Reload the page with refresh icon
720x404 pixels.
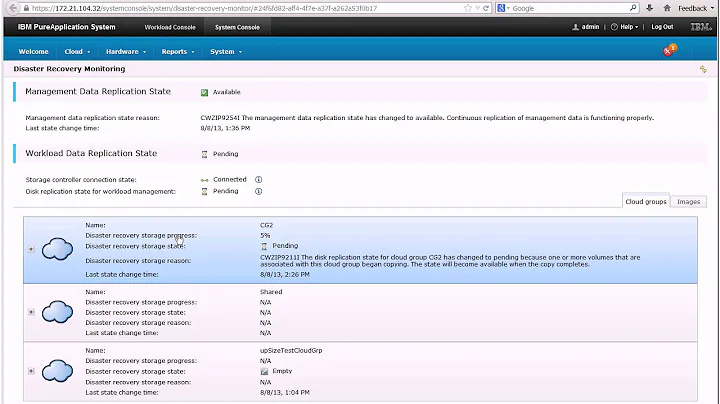(486, 8)
